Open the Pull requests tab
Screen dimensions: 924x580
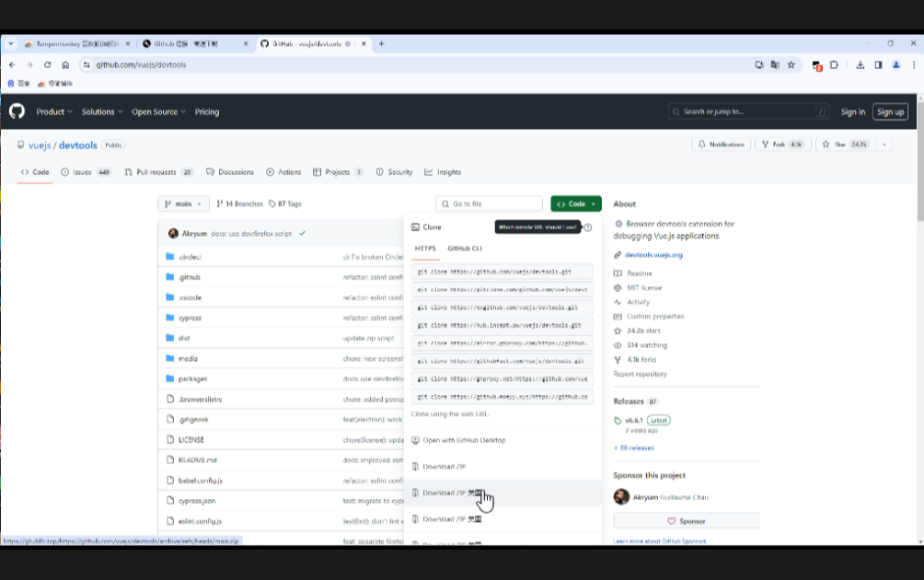click(x=158, y=172)
